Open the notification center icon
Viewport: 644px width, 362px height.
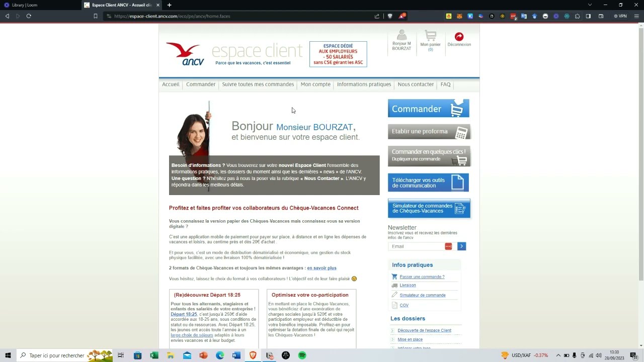click(x=633, y=355)
